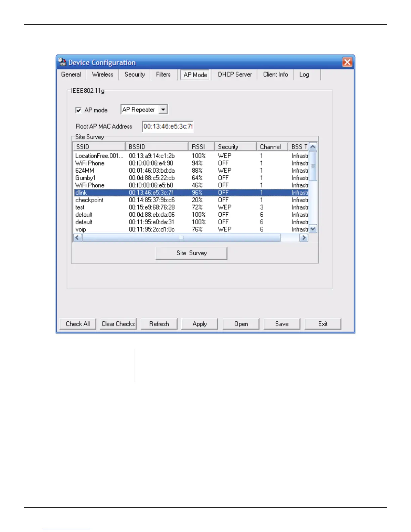Click the vertical scrollbar thumb of site list
The image size is (411, 532).
(x=313, y=166)
